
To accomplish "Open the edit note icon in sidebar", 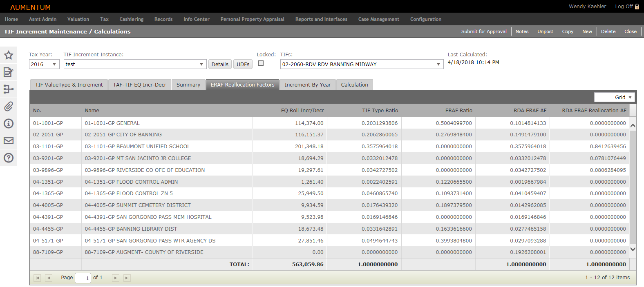I will pyautogui.click(x=9, y=72).
